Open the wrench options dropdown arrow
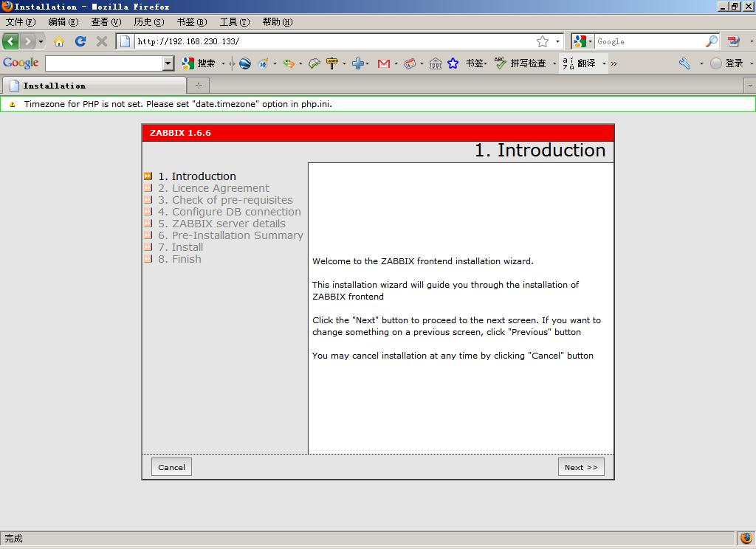This screenshot has width=756, height=549. click(x=701, y=63)
